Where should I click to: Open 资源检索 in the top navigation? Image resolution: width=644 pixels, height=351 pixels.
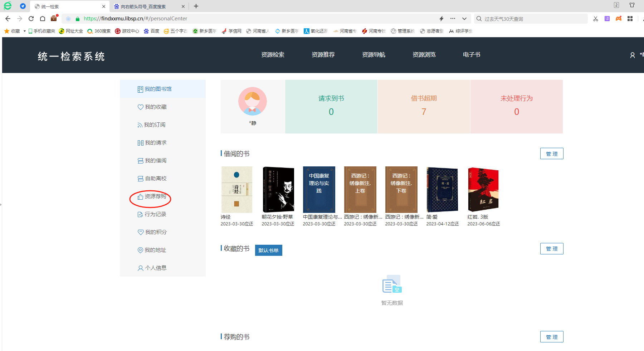tap(273, 55)
